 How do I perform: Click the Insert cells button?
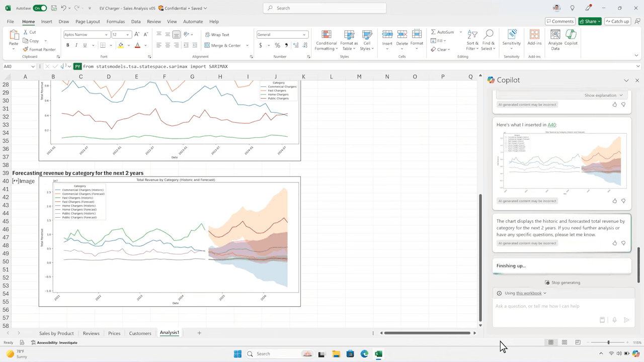pyautogui.click(x=387, y=38)
